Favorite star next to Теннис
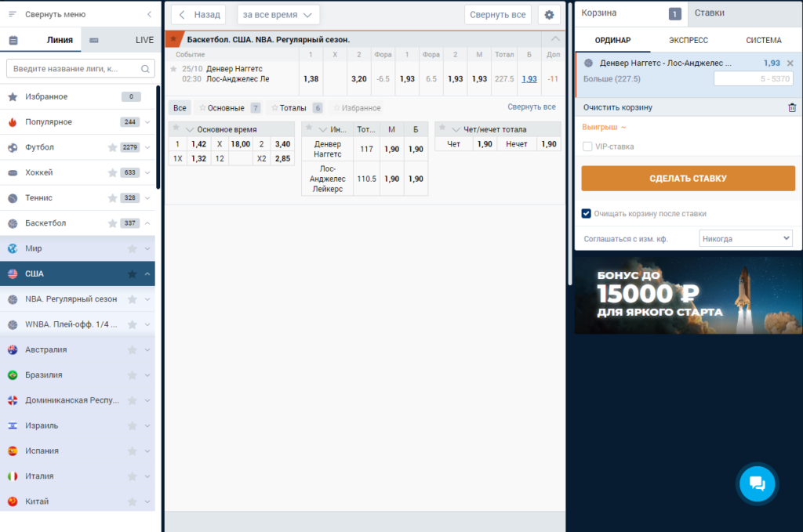 click(x=113, y=198)
